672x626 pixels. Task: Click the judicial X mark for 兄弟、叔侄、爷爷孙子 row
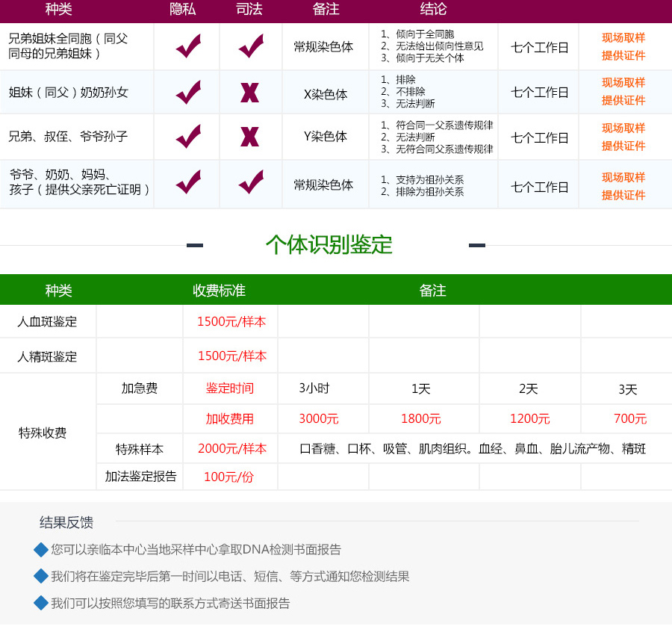(250, 137)
